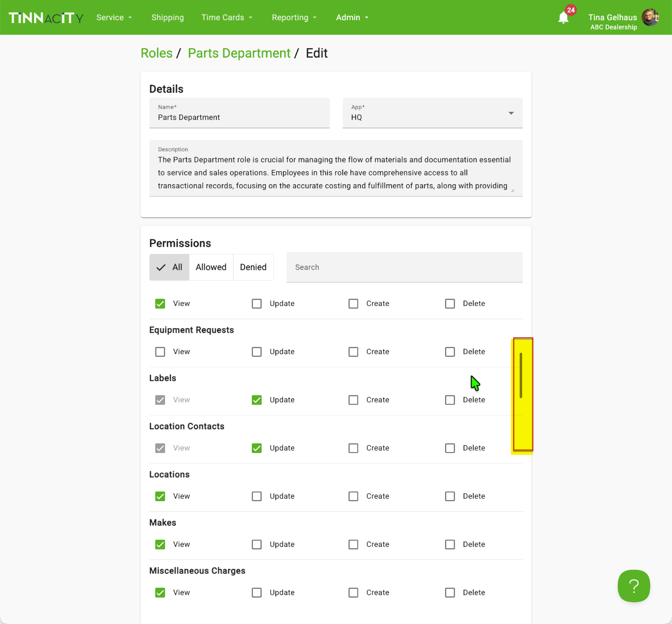This screenshot has height=624, width=672.
Task: Enable Miscellaneous Charges Update checkbox
Action: click(256, 593)
